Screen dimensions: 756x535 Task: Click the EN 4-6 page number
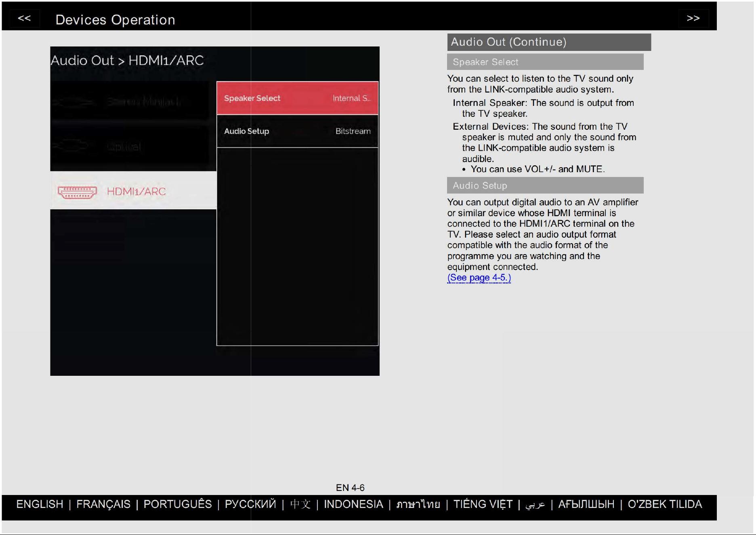click(350, 488)
